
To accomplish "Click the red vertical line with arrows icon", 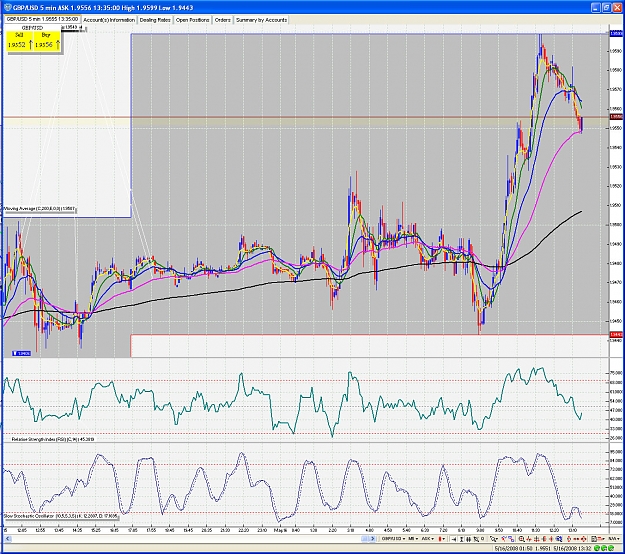I will point(551,539).
